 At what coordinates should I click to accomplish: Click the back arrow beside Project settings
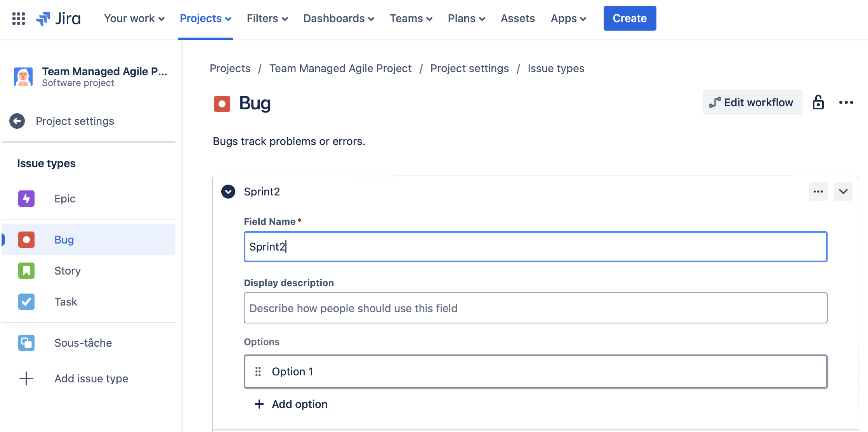(17, 121)
